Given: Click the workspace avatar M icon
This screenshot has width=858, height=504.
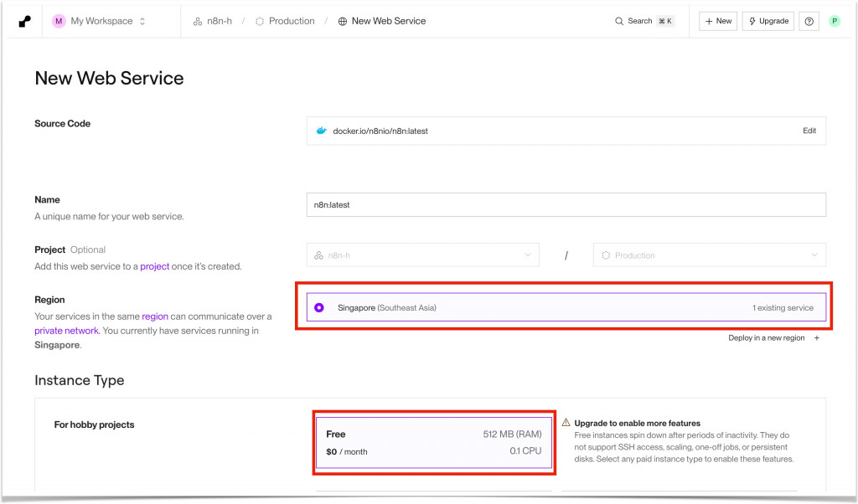Looking at the screenshot, I should pos(59,21).
